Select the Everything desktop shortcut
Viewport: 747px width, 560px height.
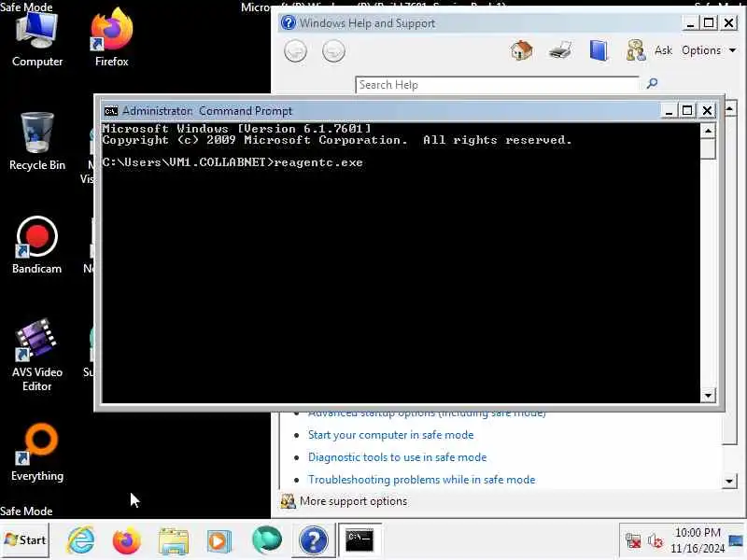tap(37, 453)
